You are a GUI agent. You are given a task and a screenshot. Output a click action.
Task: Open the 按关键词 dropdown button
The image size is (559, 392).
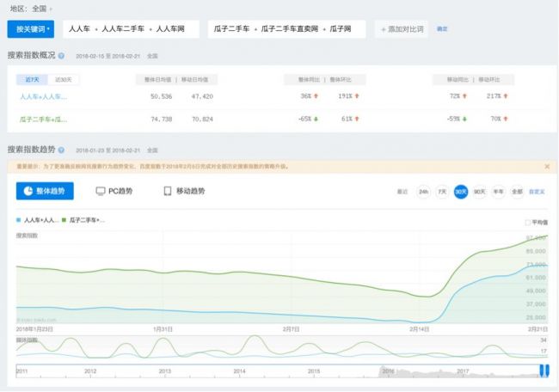31,29
